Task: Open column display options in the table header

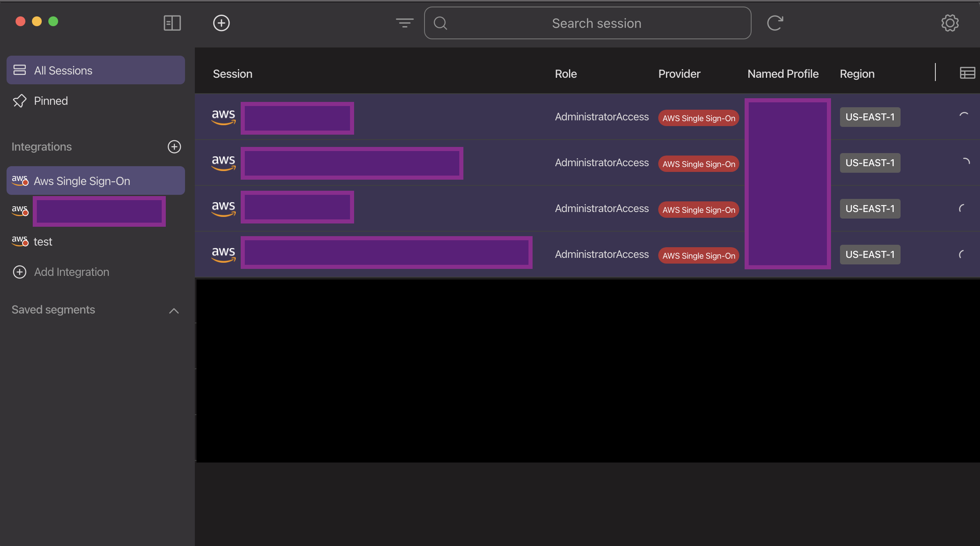Action: tap(967, 73)
